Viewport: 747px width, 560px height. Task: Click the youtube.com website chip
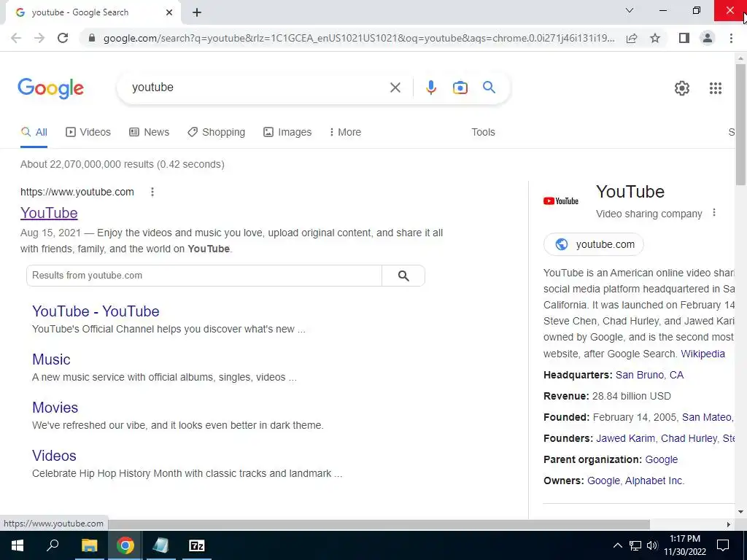(x=594, y=244)
